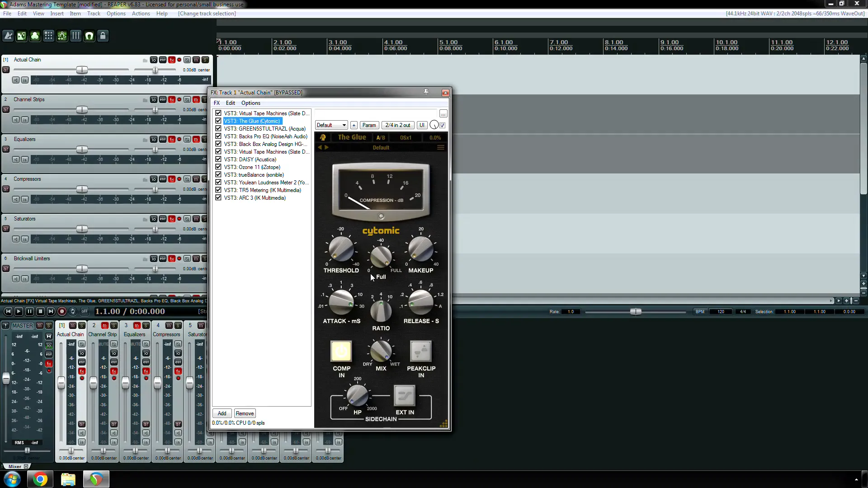Mute the Channel Strips track
Image resolution: width=868 pixels, height=488 pixels.
[196, 99]
